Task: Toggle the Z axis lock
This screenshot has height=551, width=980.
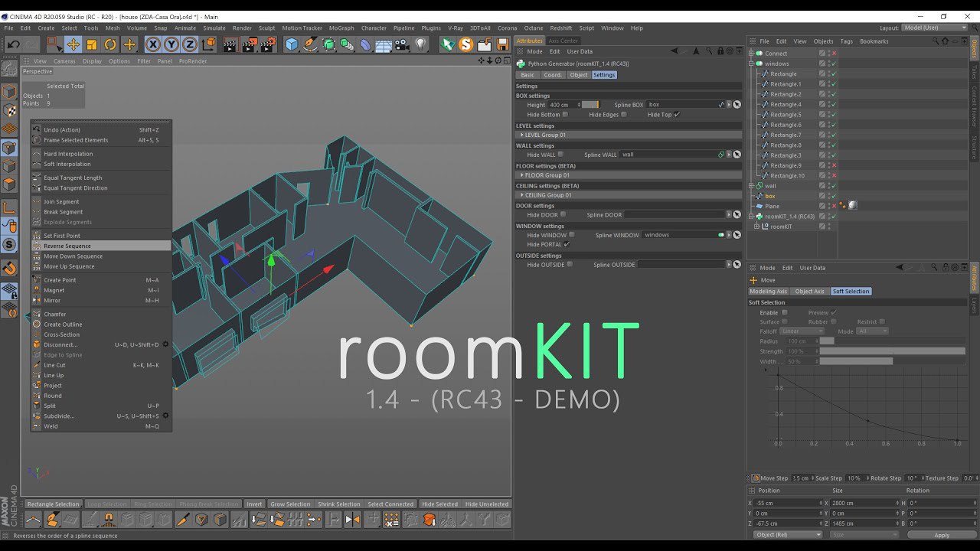Action: coord(189,44)
